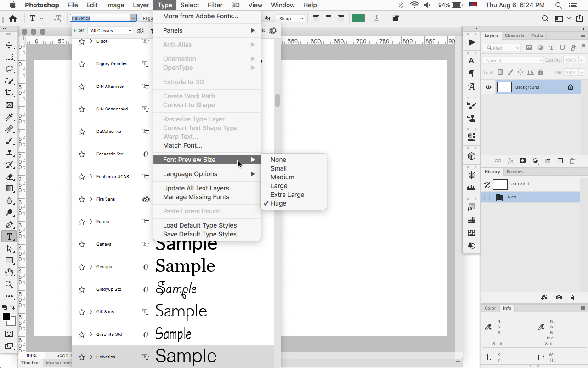Open the Paragraph panel from the right sidebar
Image resolution: width=588 pixels, height=368 pixels.
coord(471,72)
